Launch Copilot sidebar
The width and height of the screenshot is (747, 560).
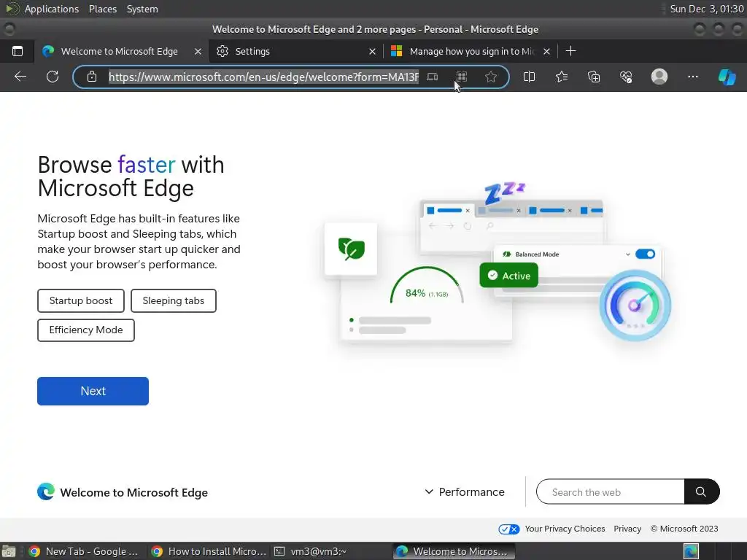[727, 77]
